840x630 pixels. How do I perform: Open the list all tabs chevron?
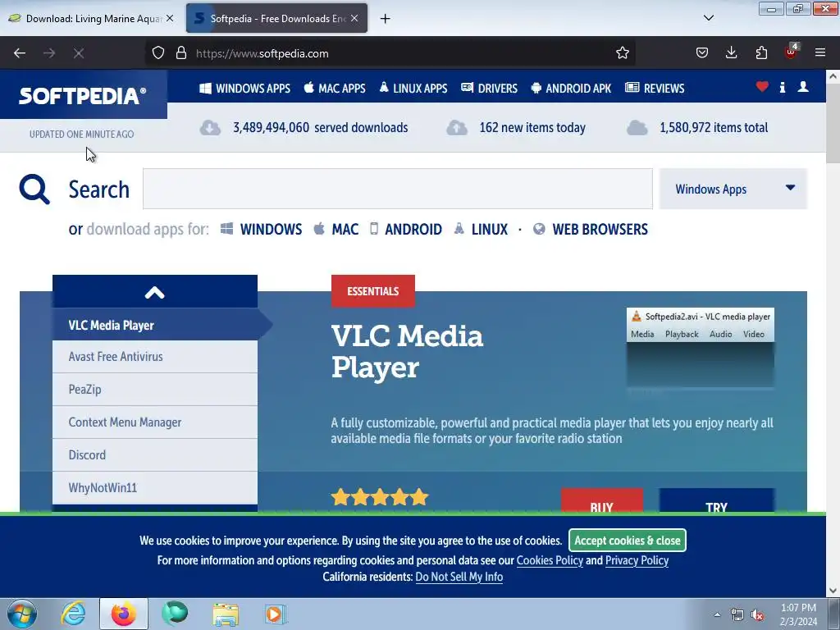(708, 18)
